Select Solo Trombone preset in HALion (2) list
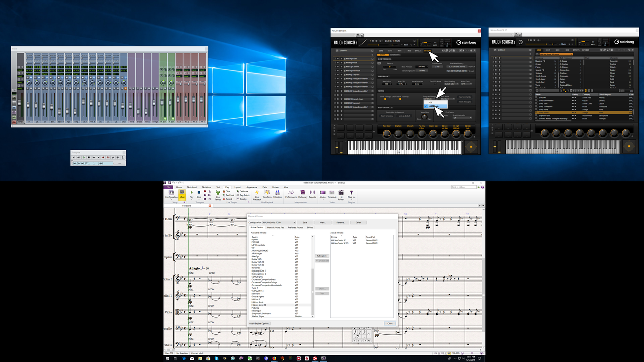This screenshot has width=644, height=362. pyautogui.click(x=584, y=107)
